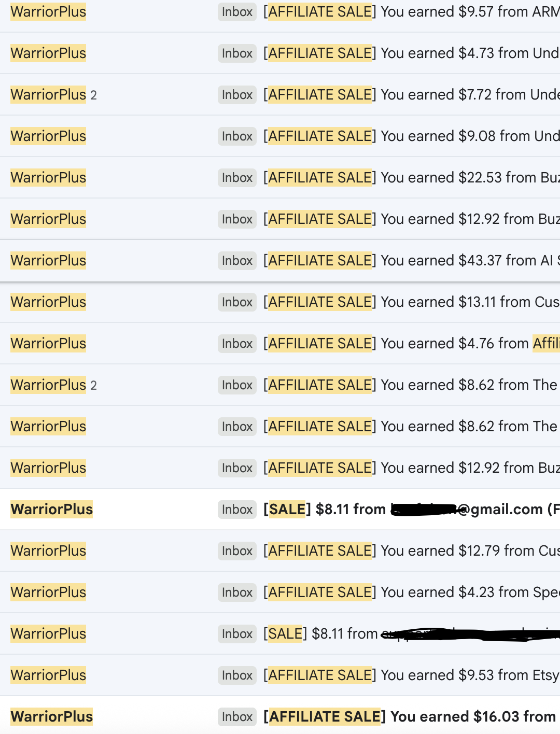Click the bold WarriorPlus sender on the $16.03 email

51,716
